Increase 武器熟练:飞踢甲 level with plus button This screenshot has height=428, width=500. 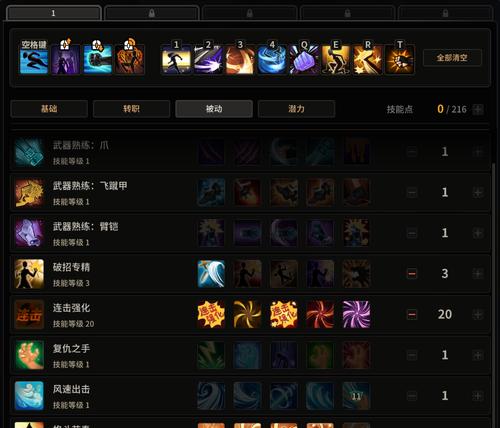[x=478, y=192]
